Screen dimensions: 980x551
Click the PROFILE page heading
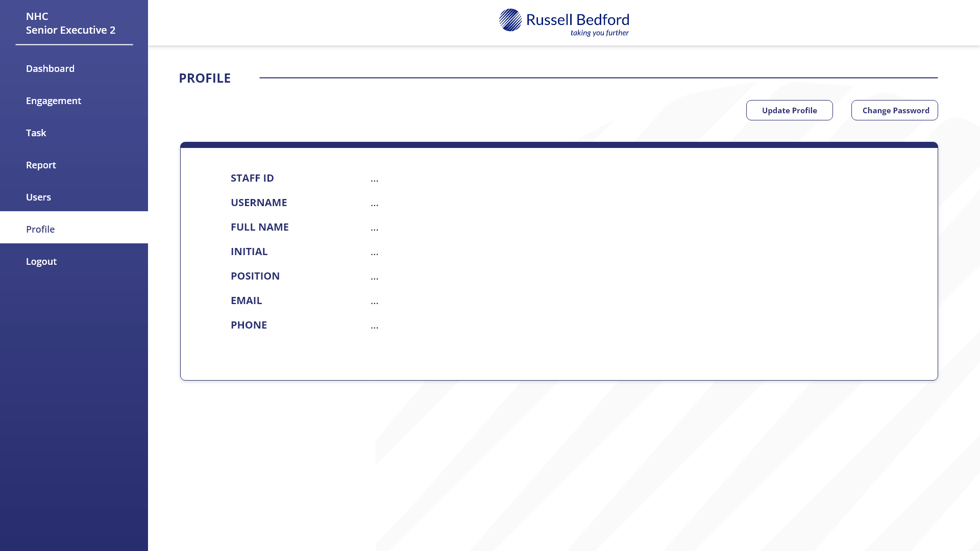pyautogui.click(x=205, y=78)
